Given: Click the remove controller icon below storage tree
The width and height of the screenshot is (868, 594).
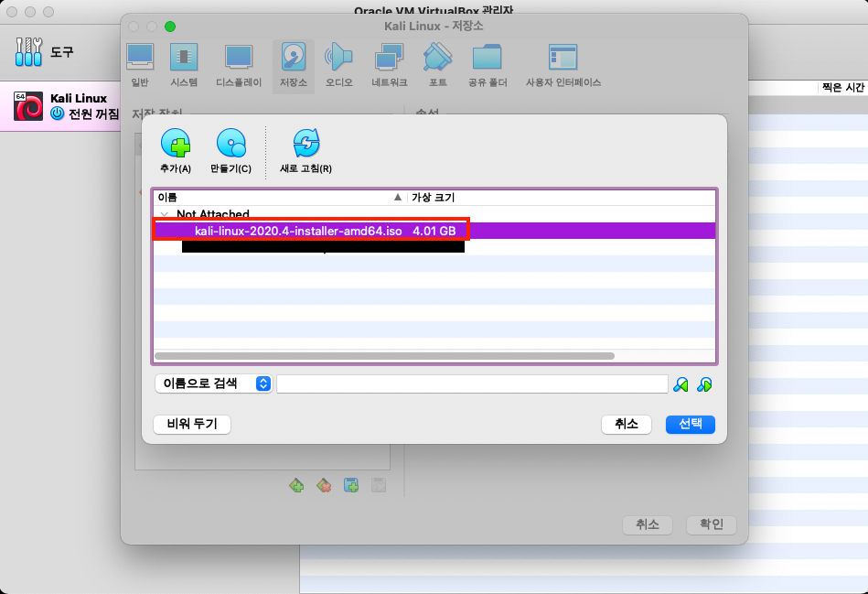Looking at the screenshot, I should point(324,486).
